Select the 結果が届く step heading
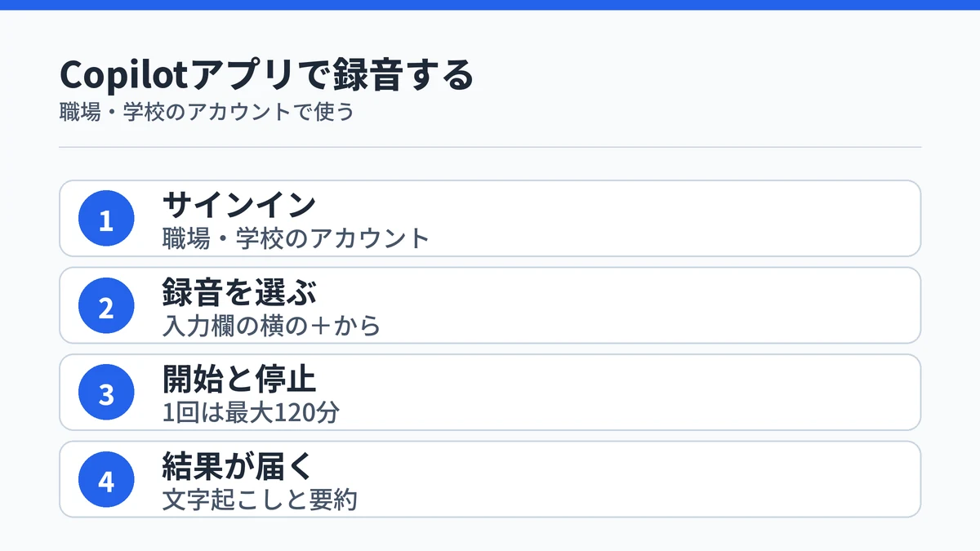Viewport: 980px width, 551px height. (238, 466)
